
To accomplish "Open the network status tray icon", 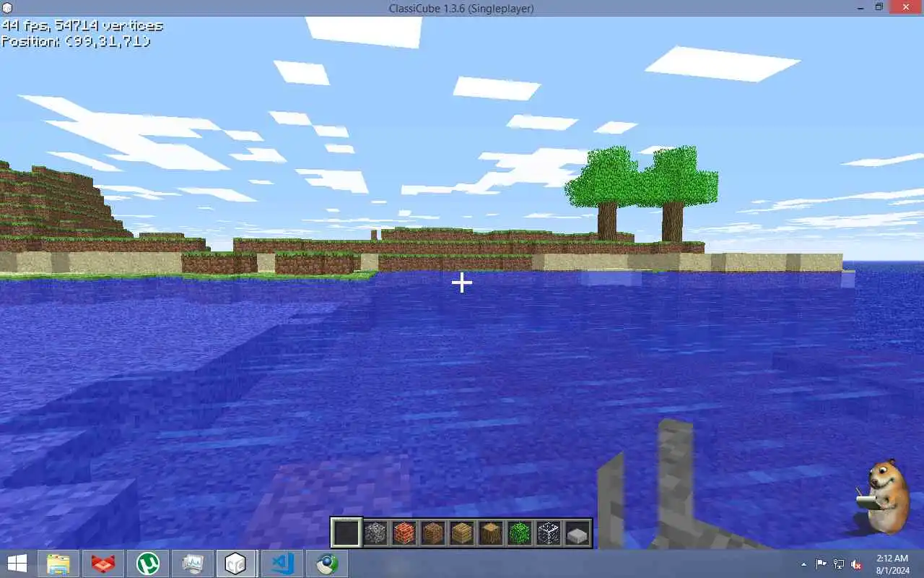I will click(839, 564).
